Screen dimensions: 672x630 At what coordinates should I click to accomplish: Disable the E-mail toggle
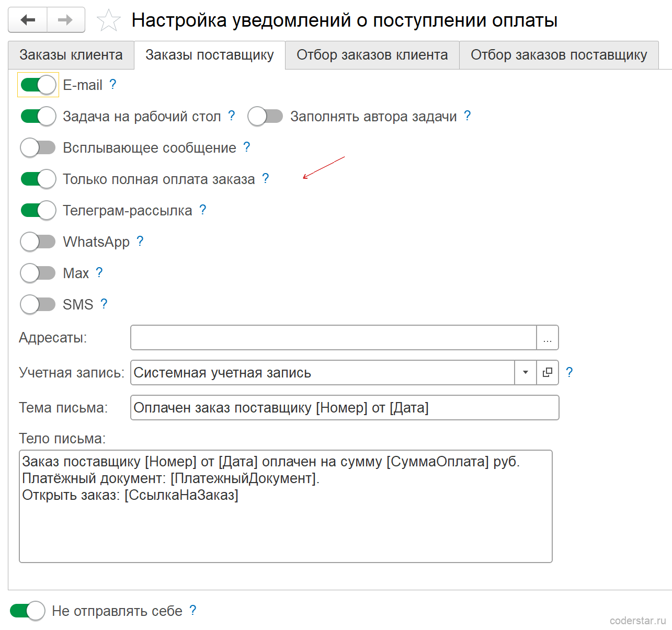tap(38, 85)
